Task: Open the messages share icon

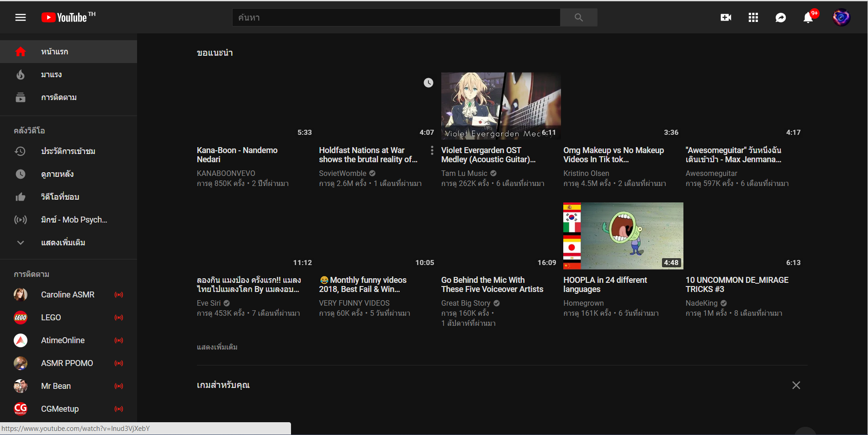Action: coord(780,17)
